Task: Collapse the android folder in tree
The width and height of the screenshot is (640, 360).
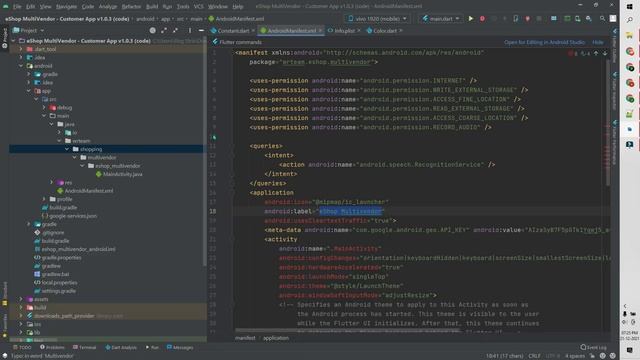Action: click(x=21, y=66)
